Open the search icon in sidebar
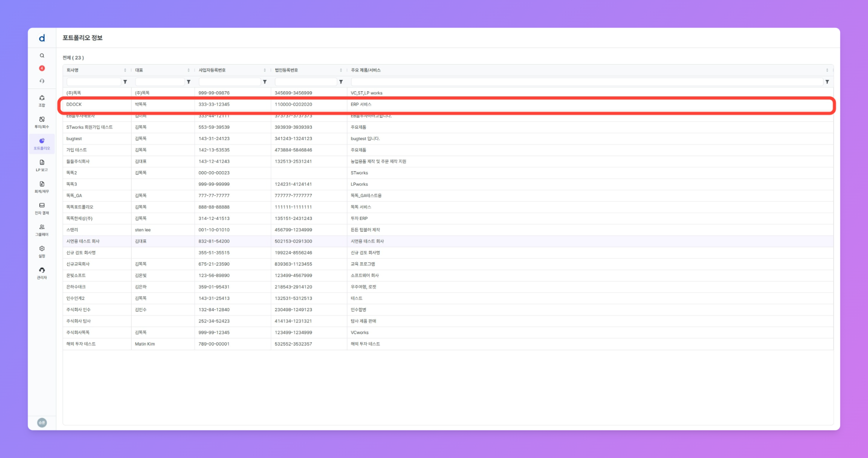 [42, 56]
